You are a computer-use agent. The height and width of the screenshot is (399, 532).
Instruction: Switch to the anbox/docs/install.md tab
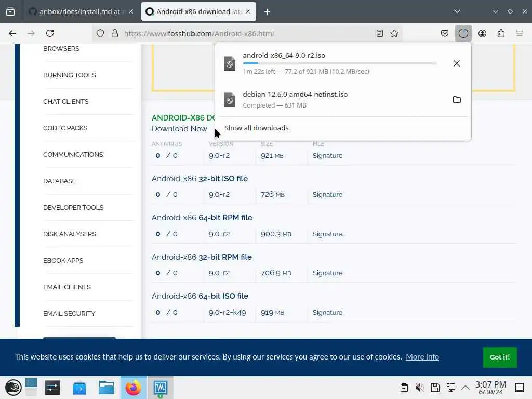point(81,11)
